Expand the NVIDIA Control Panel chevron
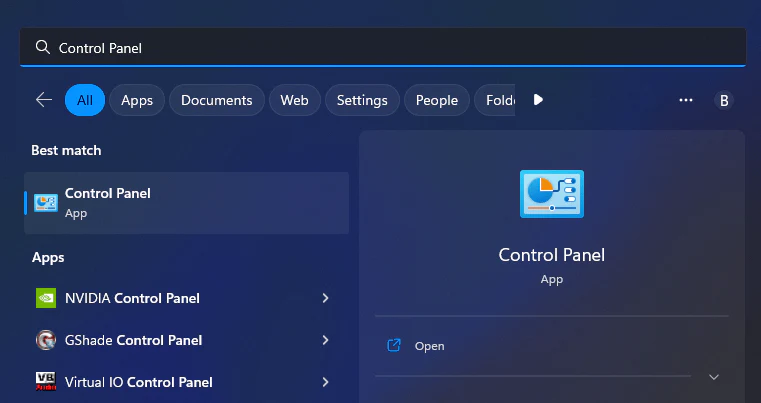Screen dimensions: 761x403 [326, 298]
